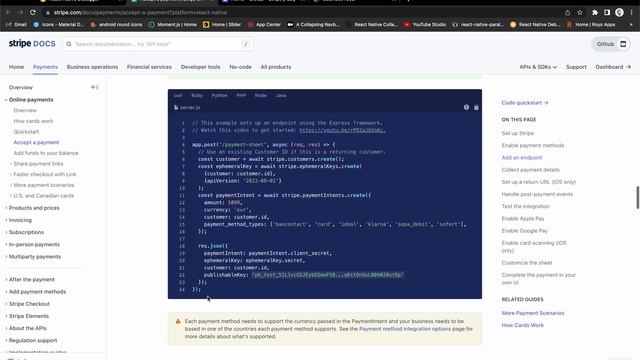Click the search magnifier icon in docs search

[69, 44]
